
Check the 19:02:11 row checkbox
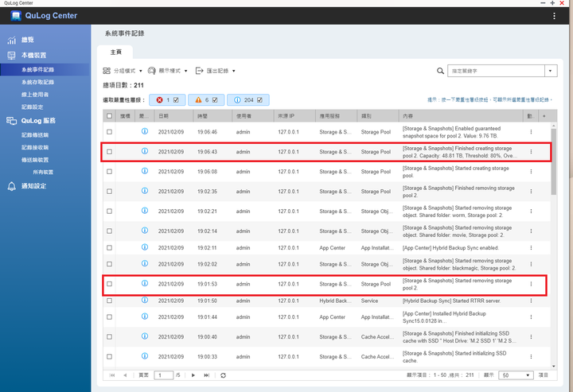[109, 248]
